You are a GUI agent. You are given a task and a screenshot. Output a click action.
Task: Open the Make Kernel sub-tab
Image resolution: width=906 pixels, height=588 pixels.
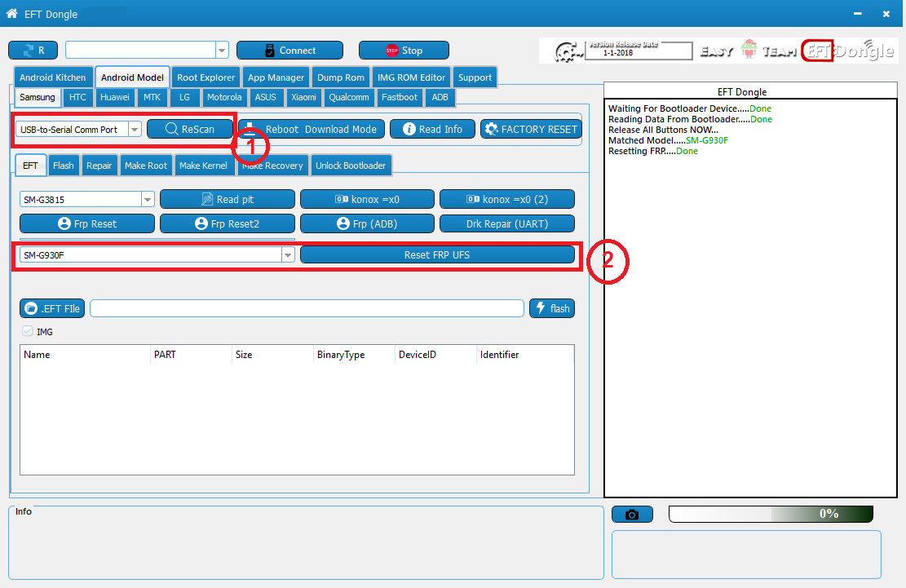(x=203, y=166)
